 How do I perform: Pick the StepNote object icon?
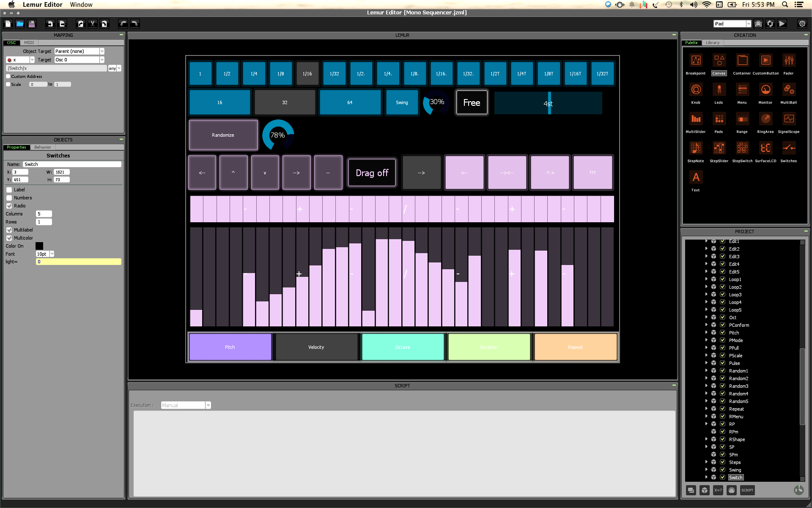(x=696, y=148)
